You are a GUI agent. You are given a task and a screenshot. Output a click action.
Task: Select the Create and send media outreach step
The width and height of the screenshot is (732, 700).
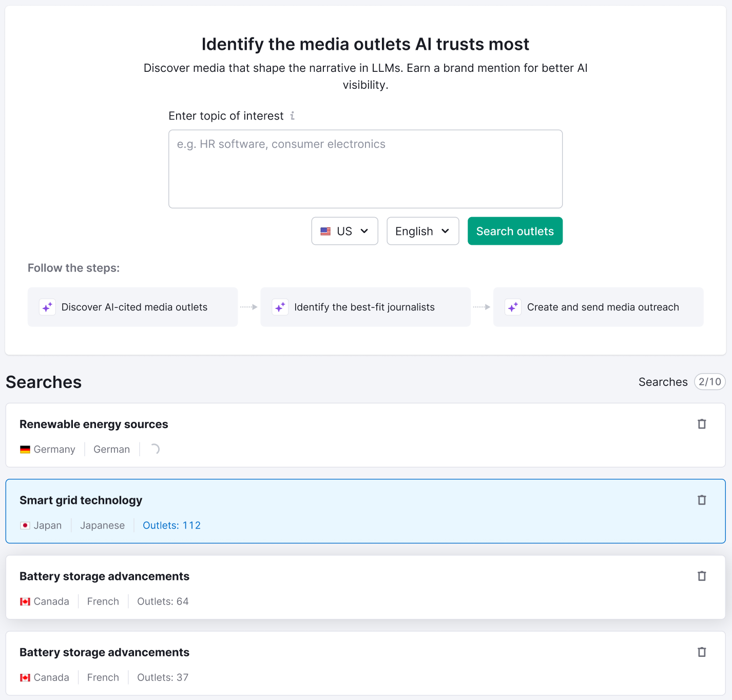coord(603,307)
